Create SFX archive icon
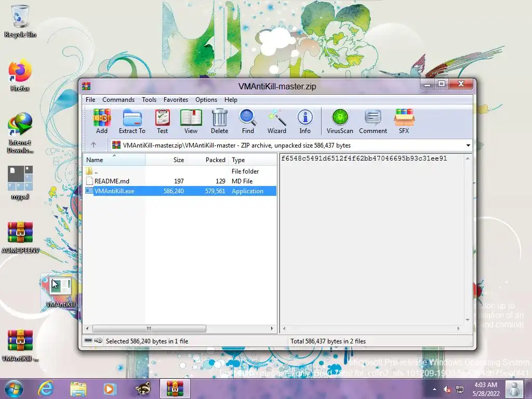 coord(404,121)
